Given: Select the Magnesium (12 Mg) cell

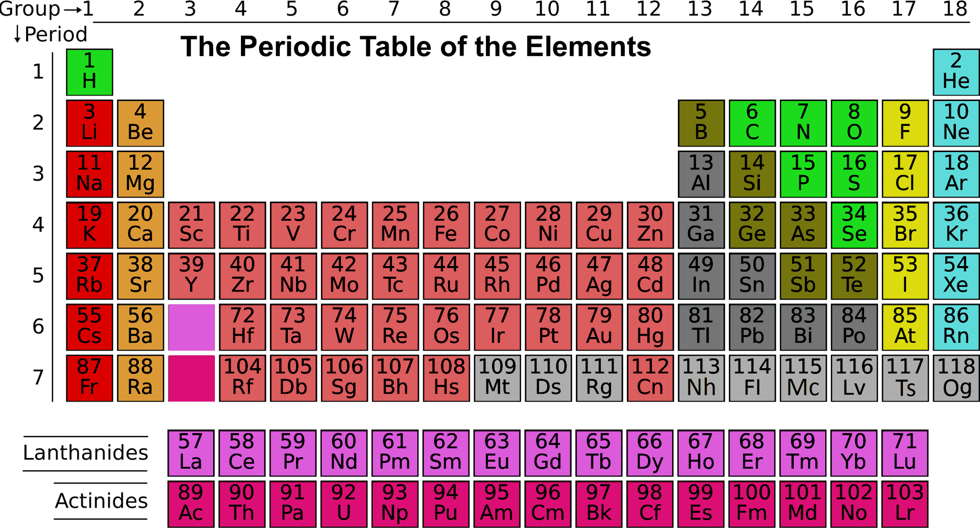Looking at the screenshot, I should point(140,174).
